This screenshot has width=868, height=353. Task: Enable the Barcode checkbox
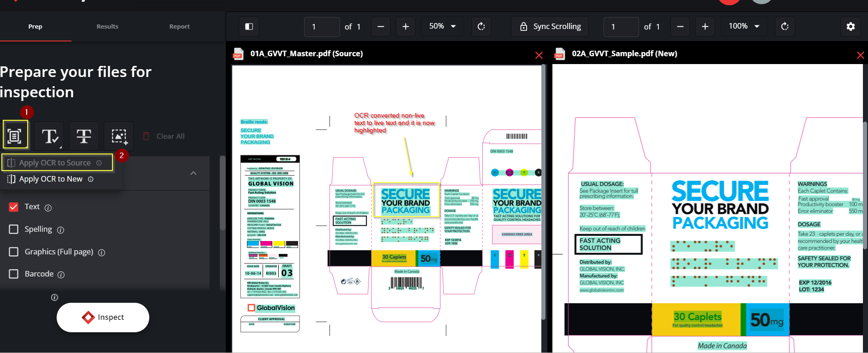pyautogui.click(x=14, y=274)
